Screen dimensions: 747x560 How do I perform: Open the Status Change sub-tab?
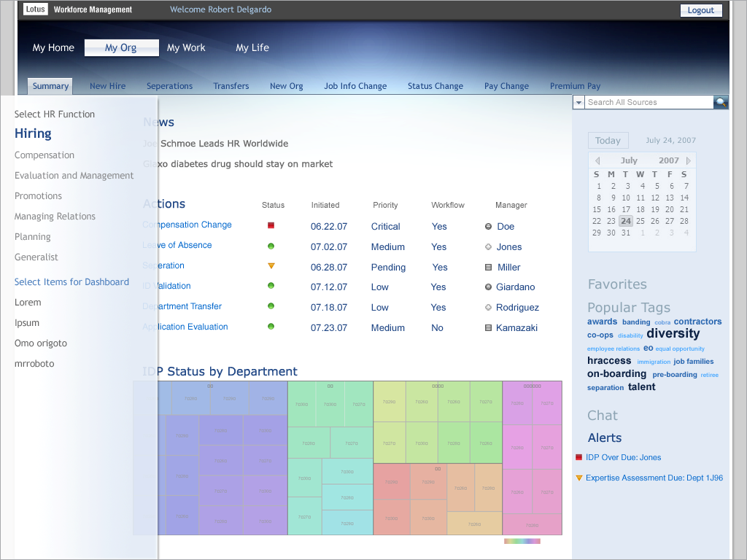[x=436, y=86]
